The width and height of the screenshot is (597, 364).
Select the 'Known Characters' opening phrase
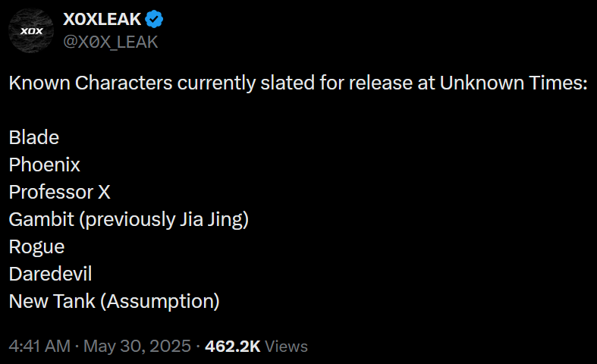[90, 83]
